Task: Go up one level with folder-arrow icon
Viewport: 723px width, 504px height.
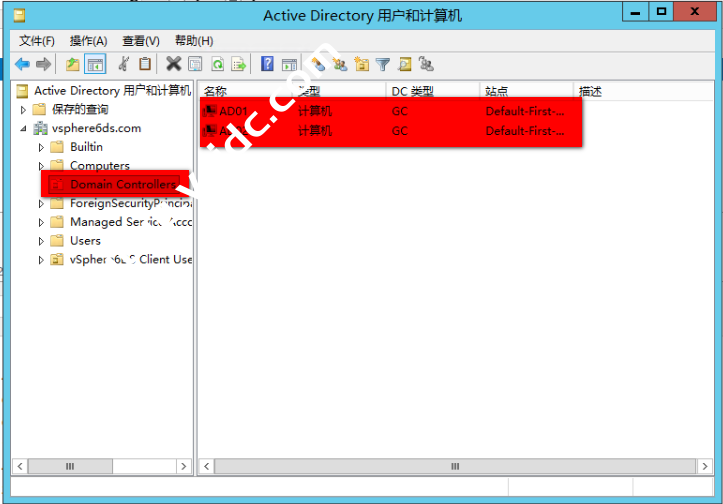Action: (72, 64)
